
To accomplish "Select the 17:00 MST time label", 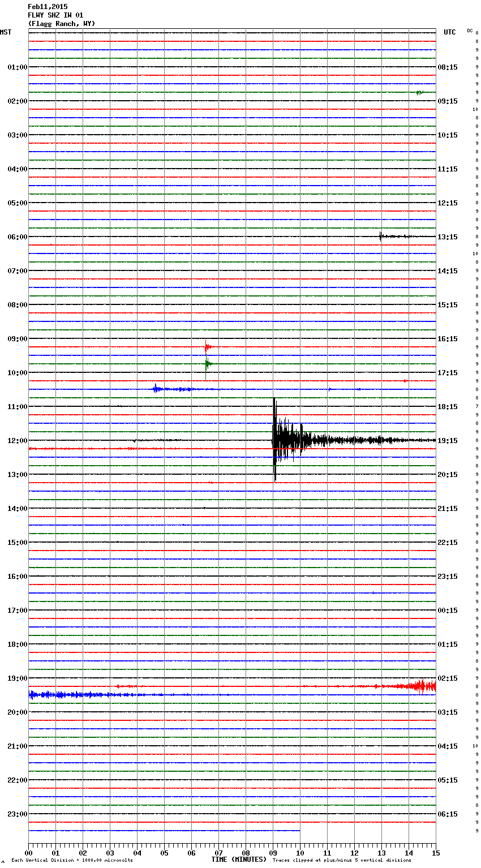I will 18,611.
